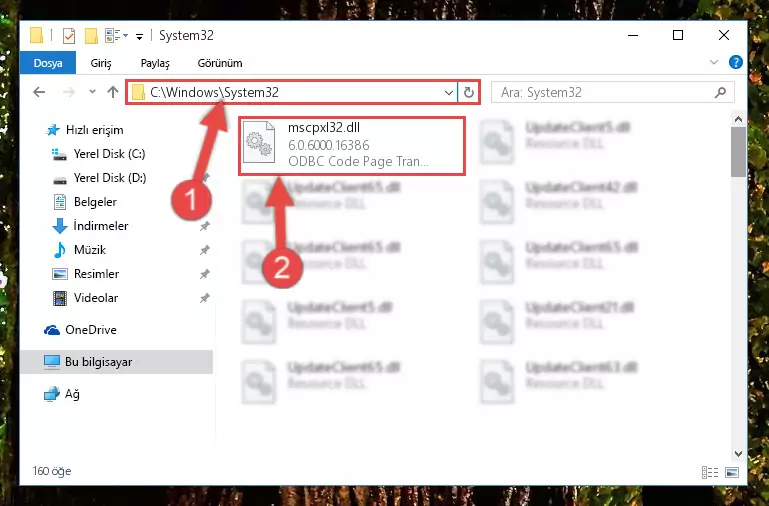Screen dimensions: 769x506
Task: Maximize the System32 window
Action: click(x=678, y=35)
